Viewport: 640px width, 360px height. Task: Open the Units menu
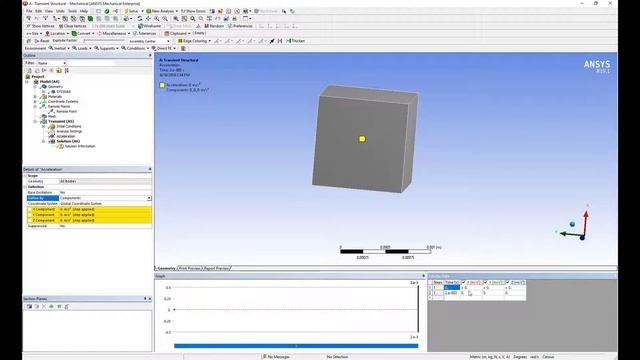point(60,11)
